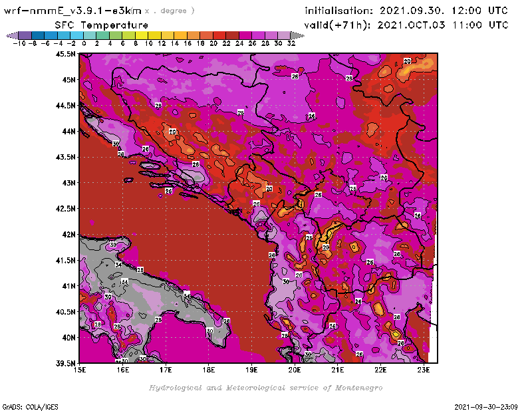Screen dimensions: 532x411
Task: Select the red swatch between 20 and 22
Action: click(219, 36)
